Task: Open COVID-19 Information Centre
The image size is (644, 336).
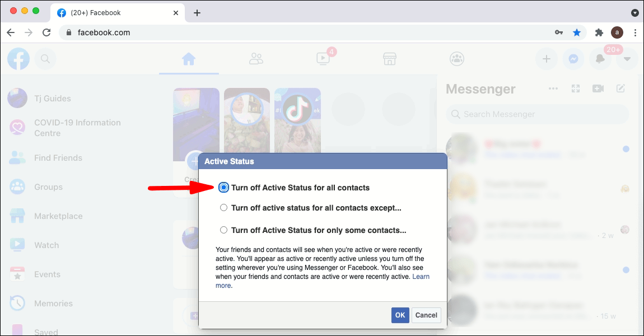Action: [x=77, y=128]
